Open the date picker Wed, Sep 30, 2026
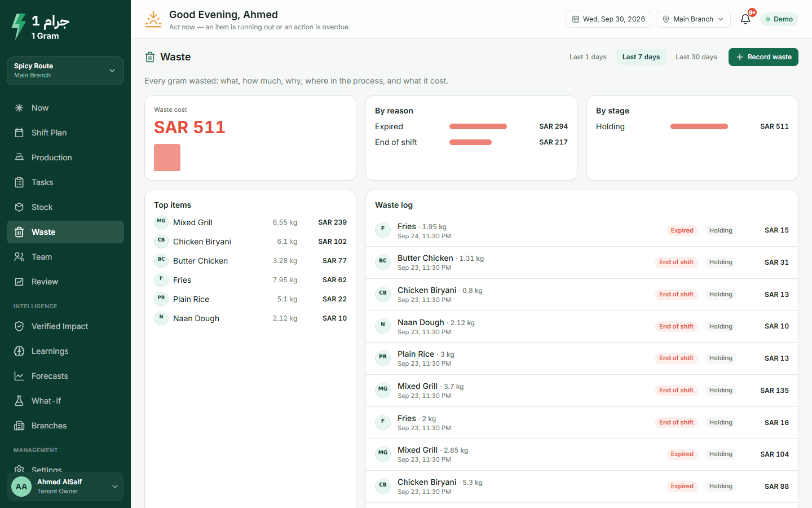 click(608, 19)
